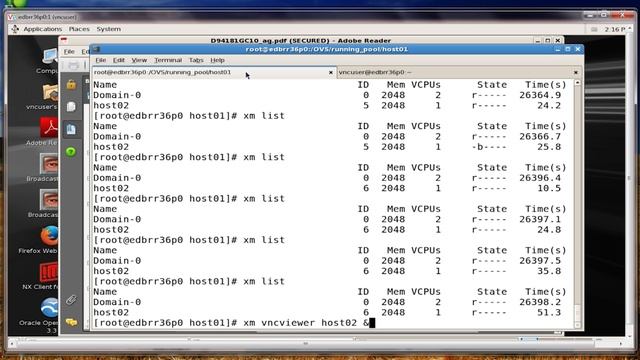
Task: Open the attachments paperclip panel in Adobe Reader
Action: coord(71,300)
